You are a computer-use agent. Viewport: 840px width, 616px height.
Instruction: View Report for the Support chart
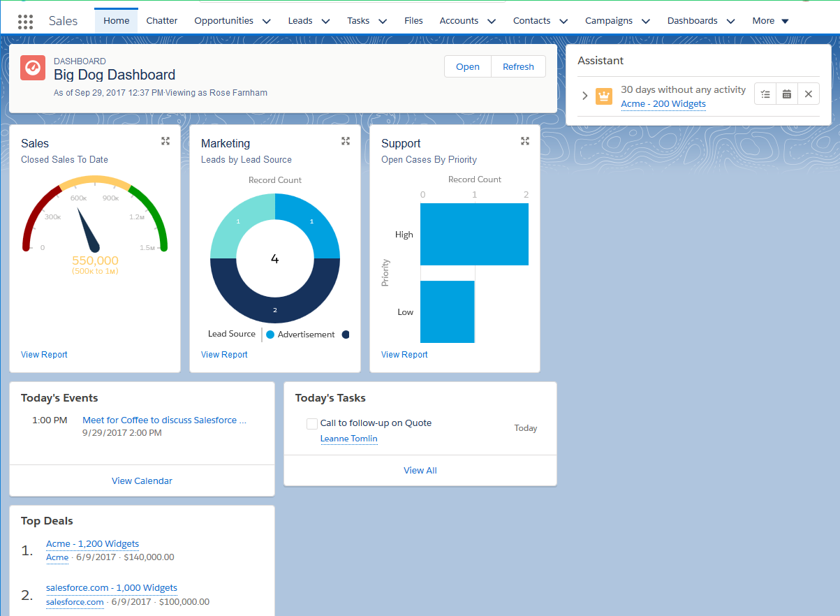[x=404, y=355]
